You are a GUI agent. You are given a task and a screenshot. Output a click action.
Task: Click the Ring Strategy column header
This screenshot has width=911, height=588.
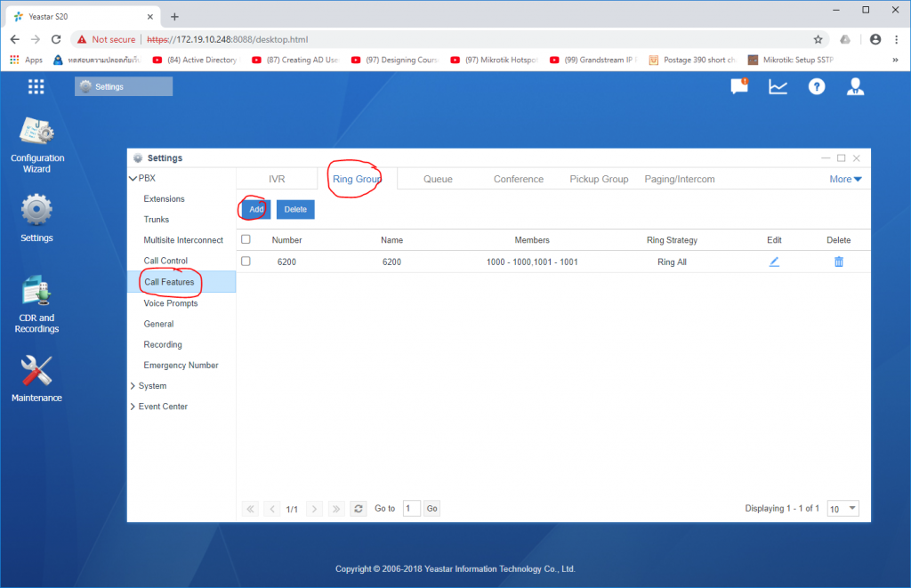[672, 240]
